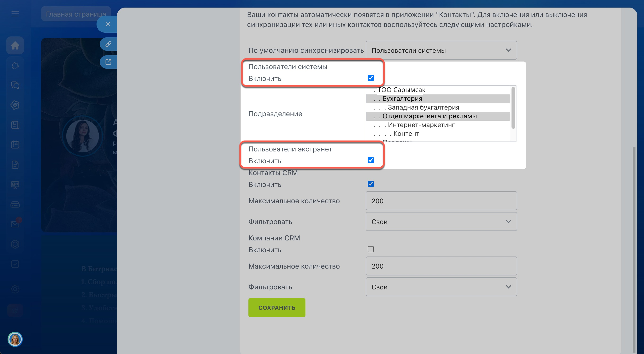Check Включить under Компании CRM
Image resolution: width=644 pixels, height=354 pixels.
371,249
